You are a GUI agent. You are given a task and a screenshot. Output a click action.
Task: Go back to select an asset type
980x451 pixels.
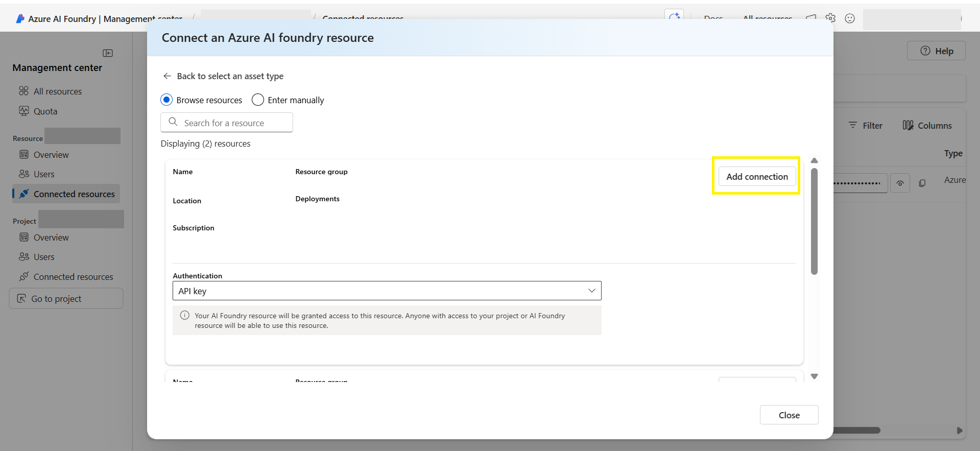(223, 76)
